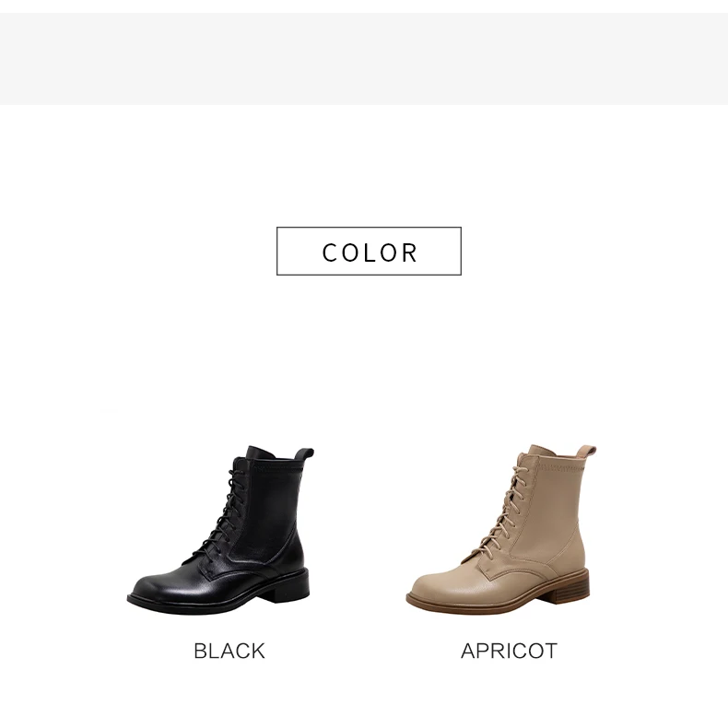Pick the black color swatch boot

tap(220, 530)
